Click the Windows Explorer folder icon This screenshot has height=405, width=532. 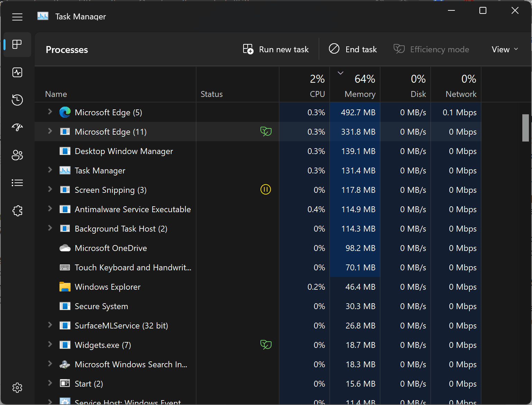65,287
